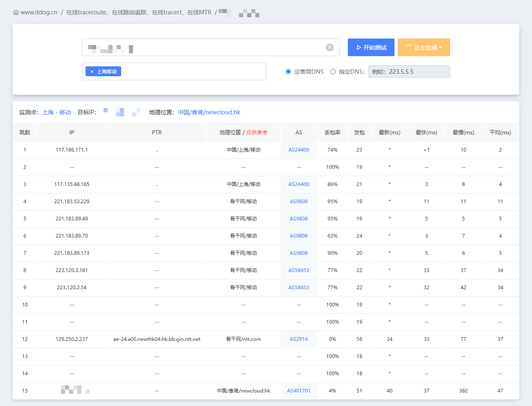Click the IP cell 223.120.2.54
The width and height of the screenshot is (532, 406).
[x=72, y=288]
